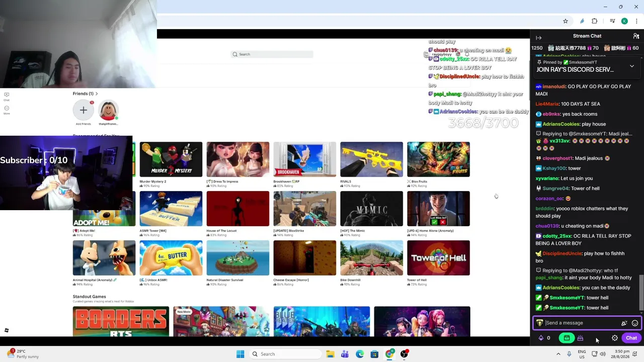Viewport: 644px width, 362px height.
Task: Show hidden system tray icons
Action: coord(558,354)
